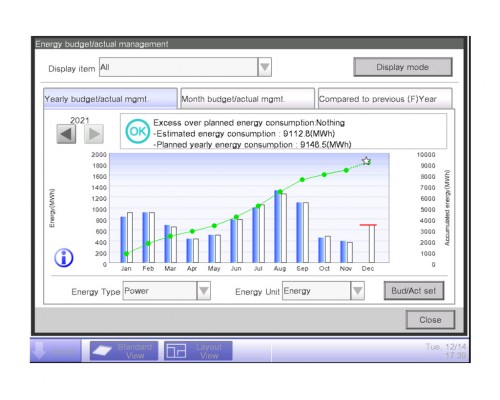500x400 pixels.
Task: Click the down arrow icon in taskbar
Action: [x=40, y=350]
